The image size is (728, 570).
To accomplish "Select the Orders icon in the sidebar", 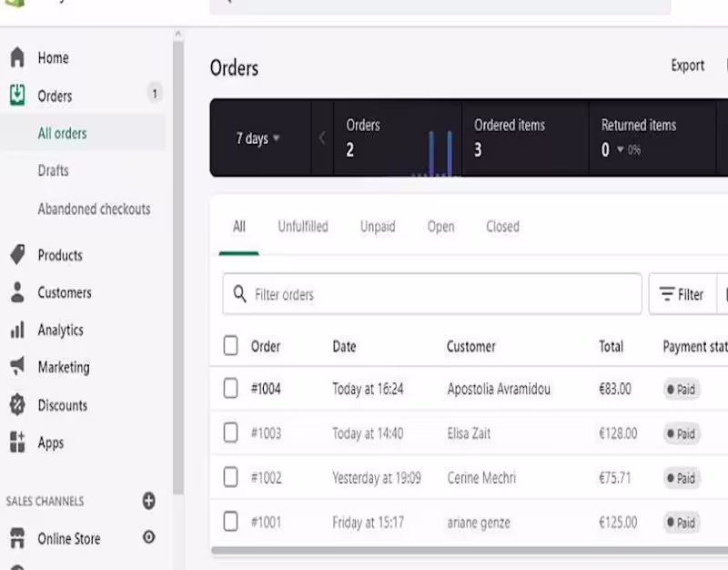I will 16,96.
